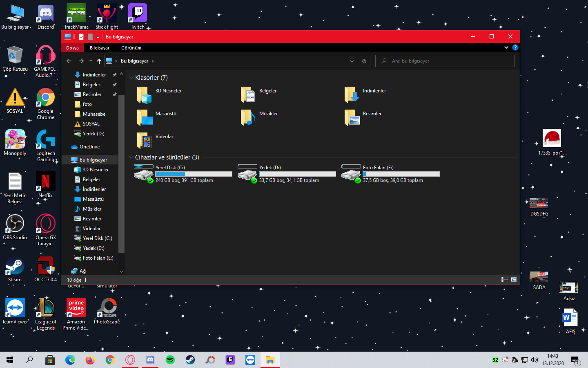The width and height of the screenshot is (588, 368).
Task: Click new folder icon in quick access toolbar
Action: (90, 37)
